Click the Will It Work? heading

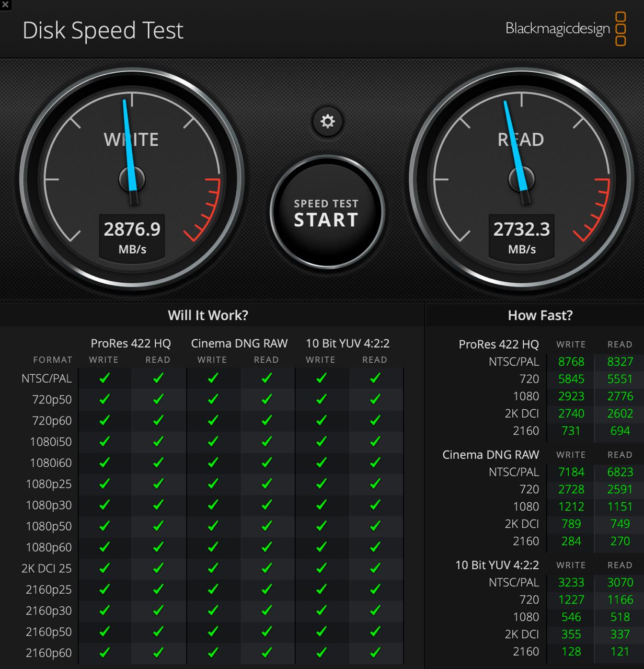[208, 315]
